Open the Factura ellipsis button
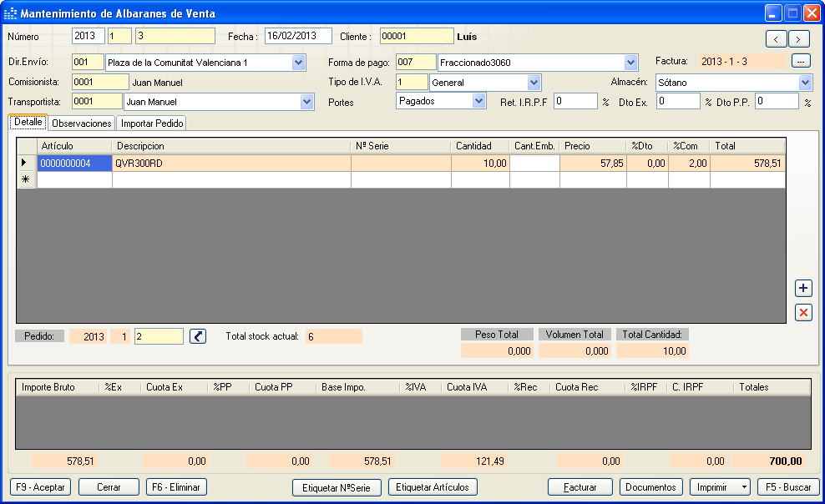The image size is (825, 504). coord(800,62)
